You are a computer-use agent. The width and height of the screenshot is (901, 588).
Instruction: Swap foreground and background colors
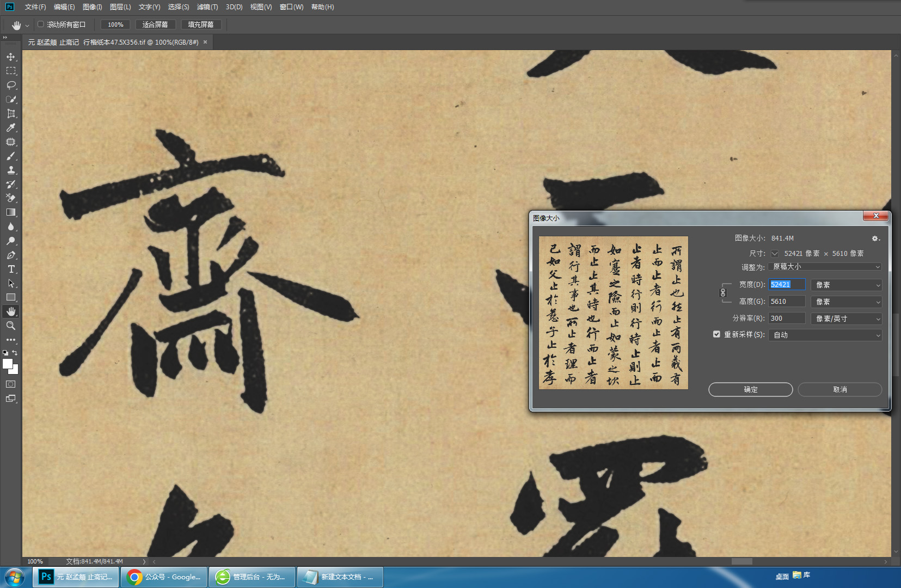coord(15,353)
